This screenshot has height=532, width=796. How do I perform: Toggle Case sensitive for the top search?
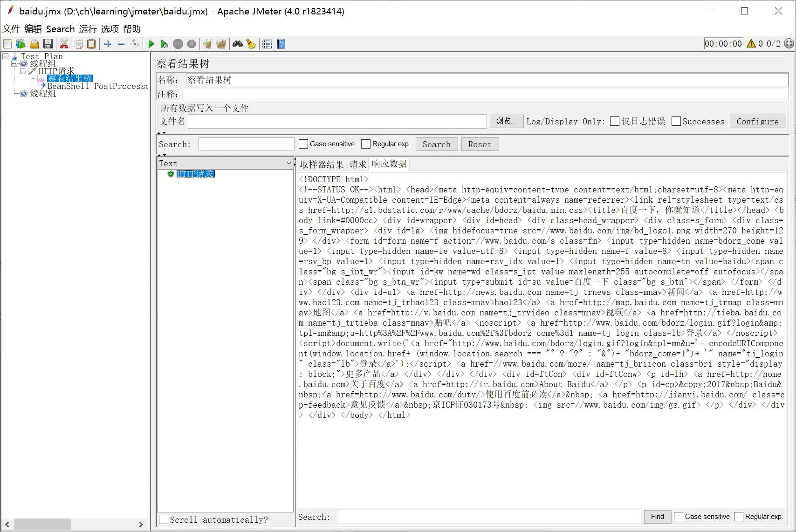pyautogui.click(x=303, y=144)
